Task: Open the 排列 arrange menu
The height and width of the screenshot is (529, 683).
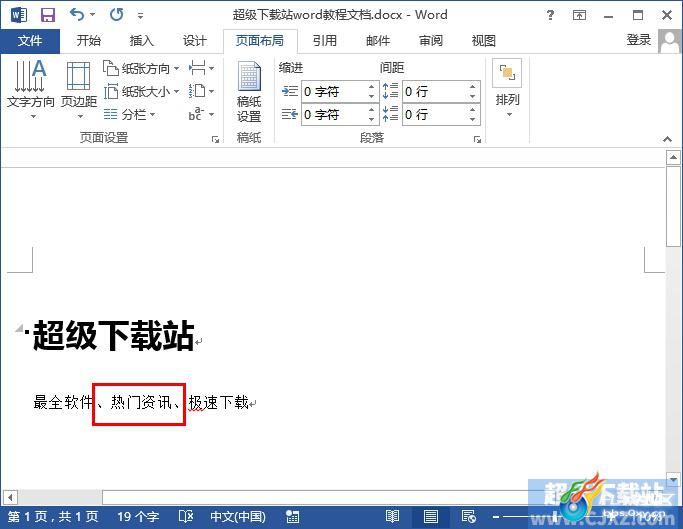Action: (507, 89)
